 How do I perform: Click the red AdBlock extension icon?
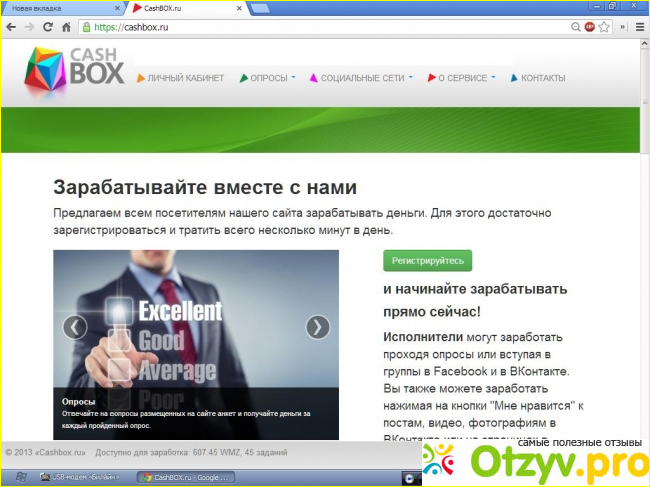589,27
